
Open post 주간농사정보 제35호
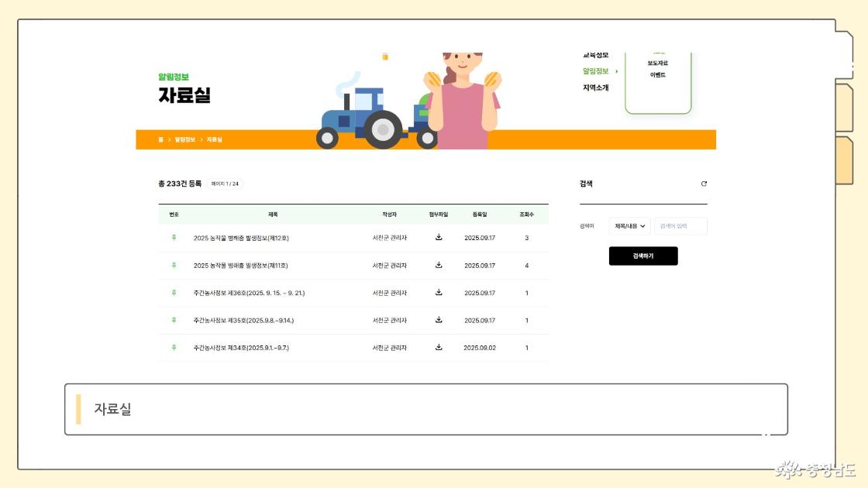click(243, 320)
